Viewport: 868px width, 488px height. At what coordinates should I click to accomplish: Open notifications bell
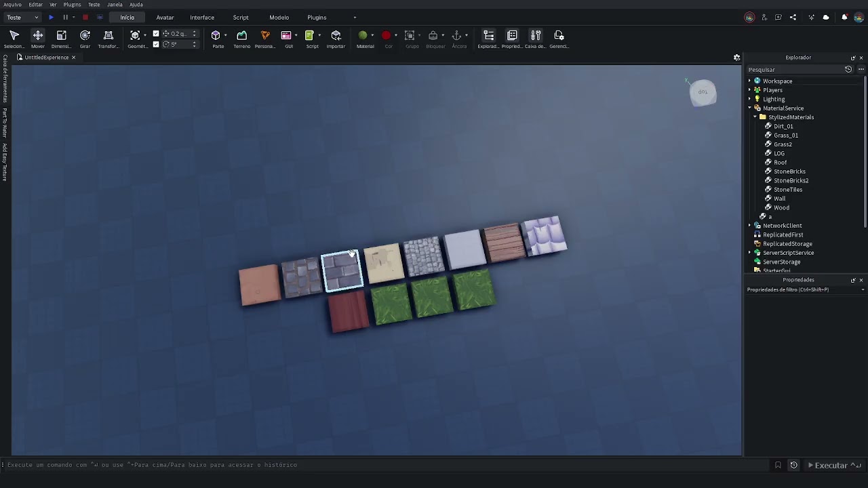(844, 17)
